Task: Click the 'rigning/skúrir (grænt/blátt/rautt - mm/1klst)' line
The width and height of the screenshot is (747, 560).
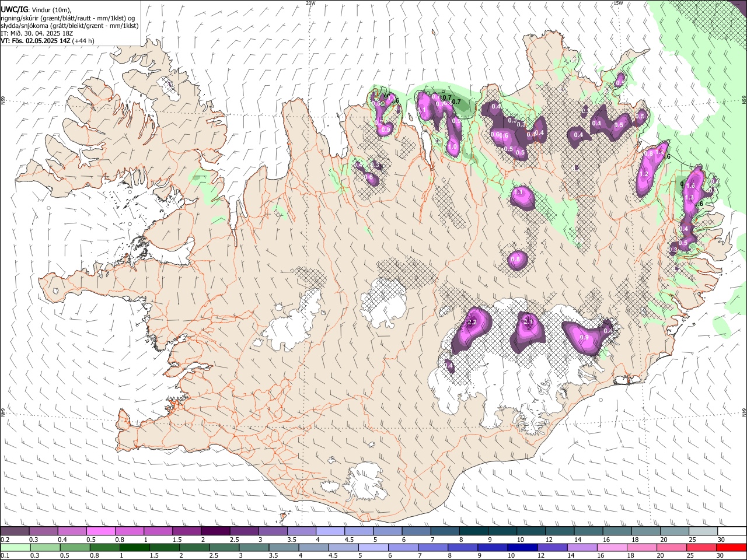Action: pyautogui.click(x=67, y=17)
